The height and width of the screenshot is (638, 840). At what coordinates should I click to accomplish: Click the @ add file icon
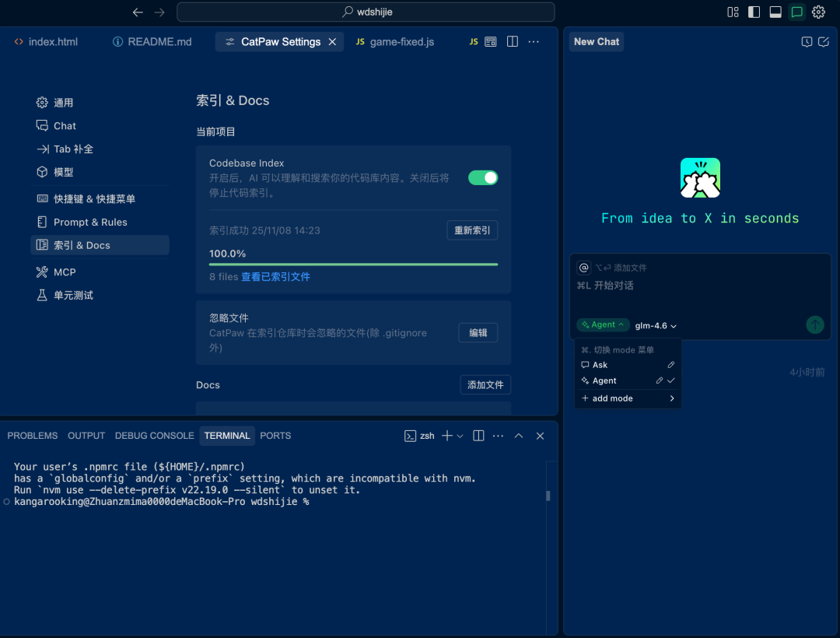(583, 268)
